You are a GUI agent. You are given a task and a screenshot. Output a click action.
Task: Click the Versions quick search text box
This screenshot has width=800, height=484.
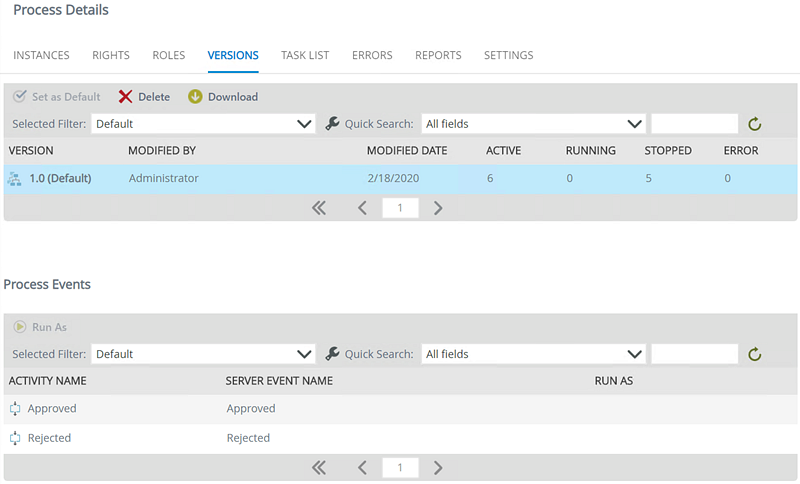click(x=694, y=124)
